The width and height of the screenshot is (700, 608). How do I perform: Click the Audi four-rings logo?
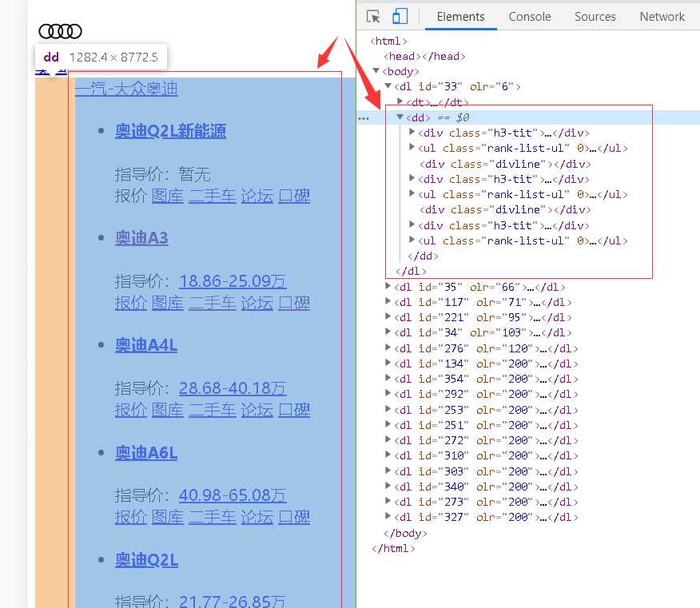[x=60, y=31]
